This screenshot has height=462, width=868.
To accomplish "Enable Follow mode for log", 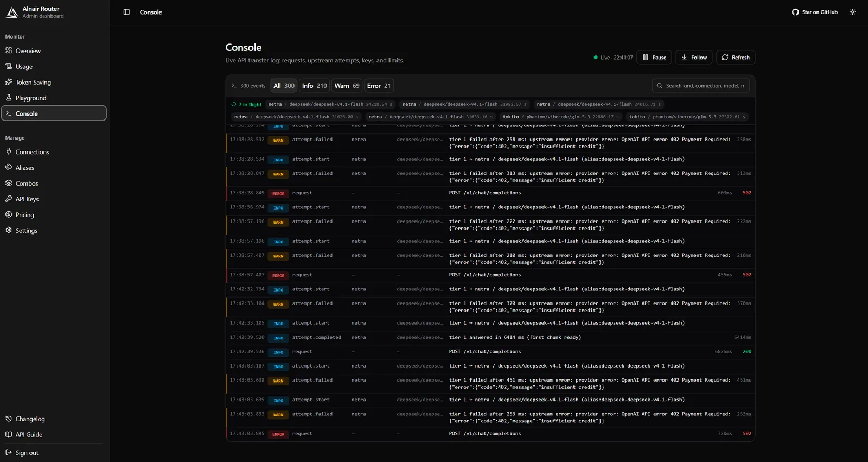I will pyautogui.click(x=694, y=58).
